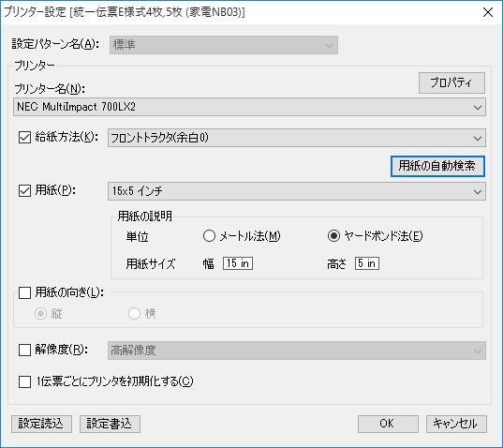The width and height of the screenshot is (503, 448).
Task: Expand the フロントトラクタ(余白0) feed method dropdown
Action: click(x=296, y=138)
